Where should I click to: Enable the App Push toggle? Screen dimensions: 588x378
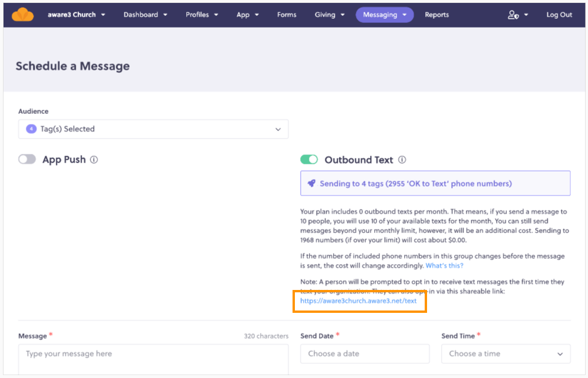tap(27, 159)
